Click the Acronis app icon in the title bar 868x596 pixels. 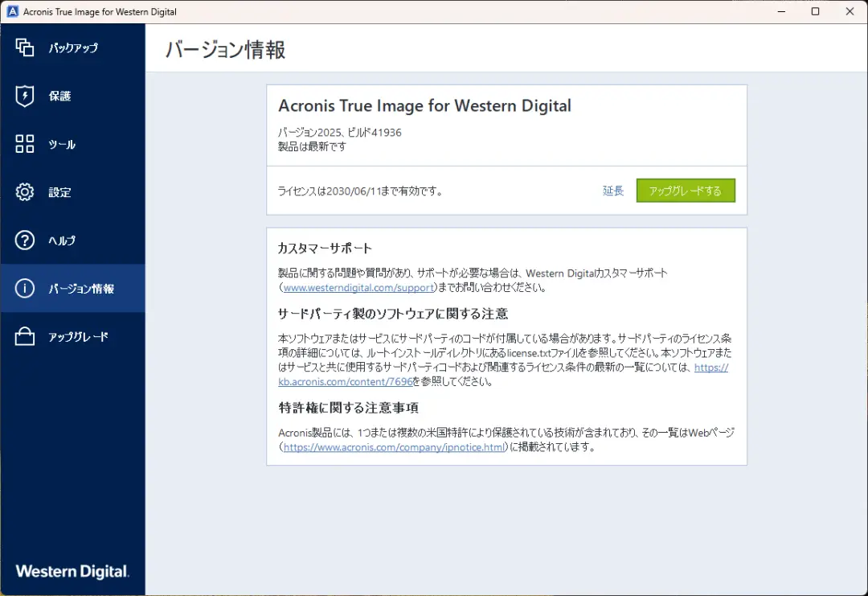[x=11, y=11]
